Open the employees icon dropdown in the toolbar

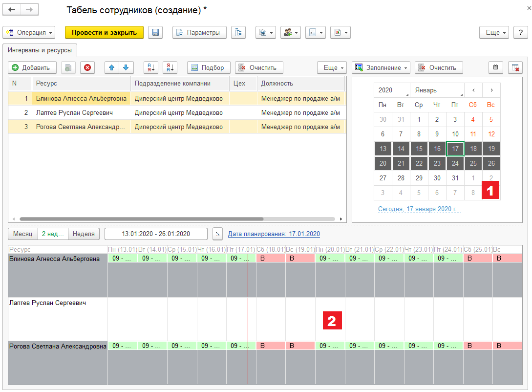tap(291, 33)
